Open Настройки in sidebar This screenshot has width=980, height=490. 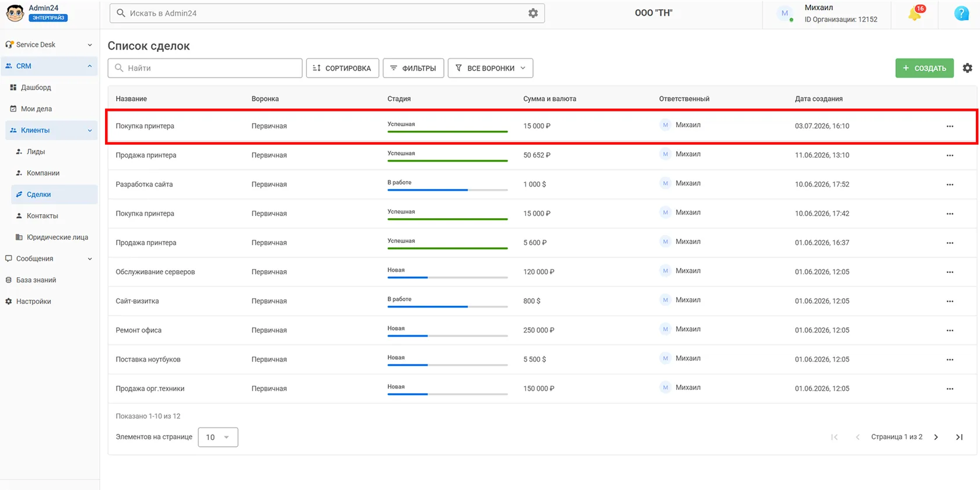(x=33, y=302)
